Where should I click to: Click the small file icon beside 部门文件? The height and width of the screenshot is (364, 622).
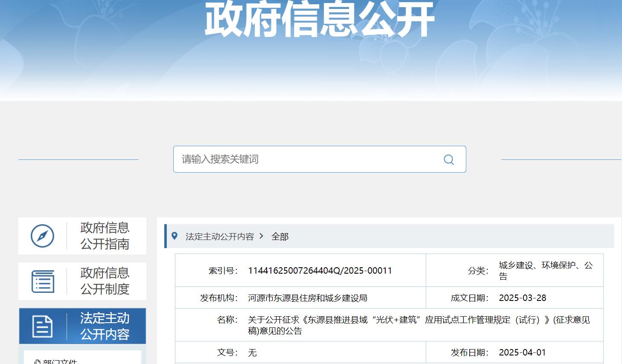click(x=37, y=362)
